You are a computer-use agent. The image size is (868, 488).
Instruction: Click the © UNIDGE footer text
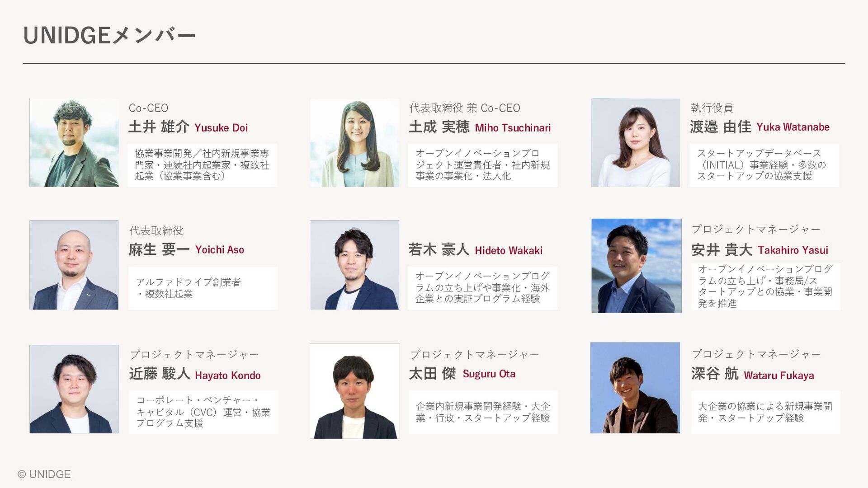point(44,474)
